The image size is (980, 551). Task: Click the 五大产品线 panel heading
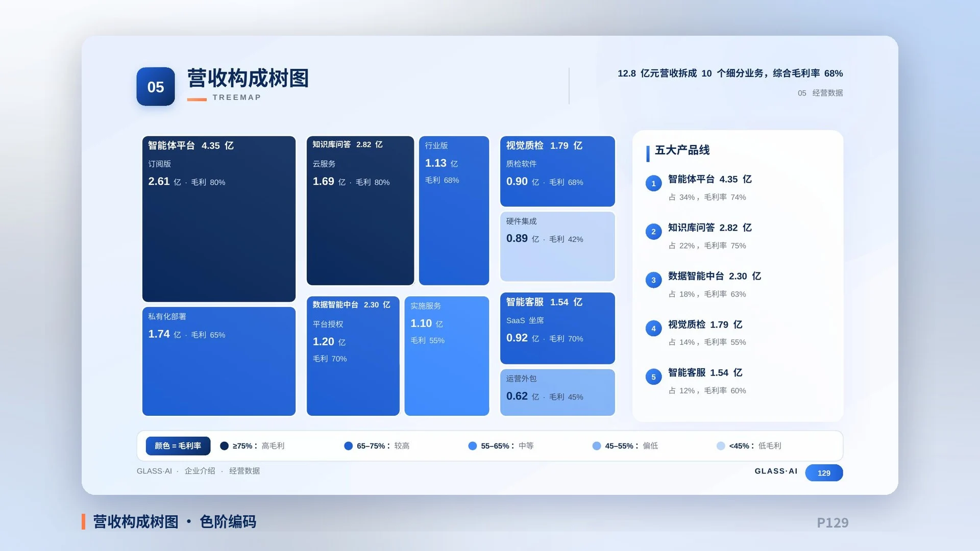pos(682,150)
